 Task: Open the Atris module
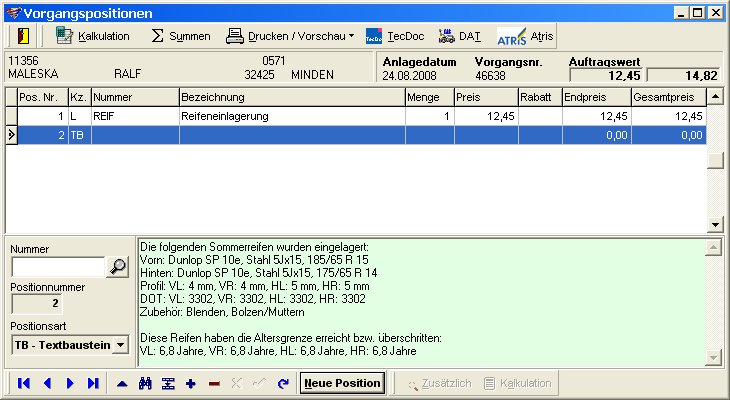pyautogui.click(x=526, y=36)
